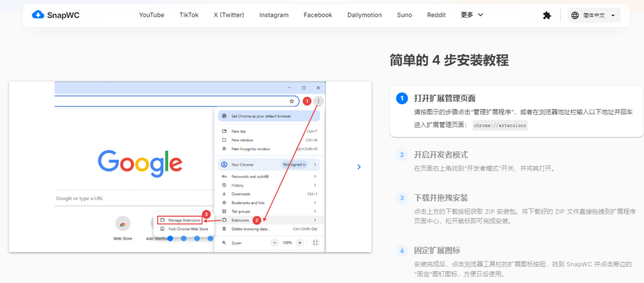Click the Zoom minus button in pictured menu
The height and width of the screenshot is (283, 644).
point(274,243)
